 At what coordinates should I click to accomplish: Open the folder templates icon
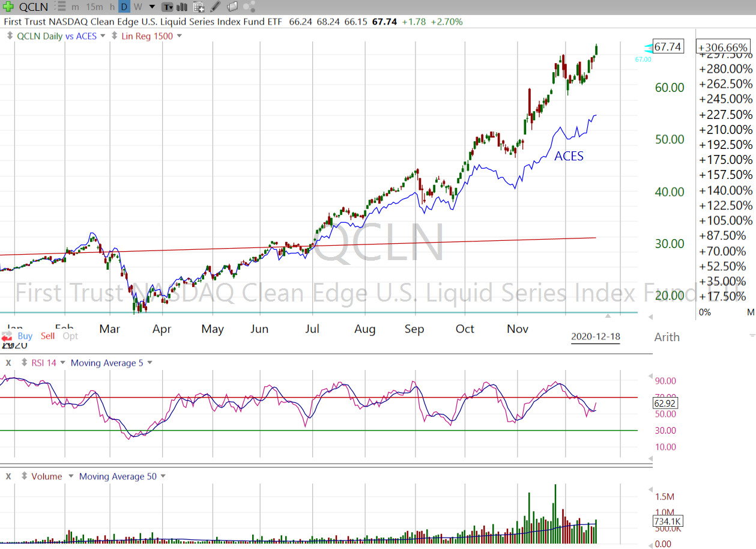[x=232, y=7]
